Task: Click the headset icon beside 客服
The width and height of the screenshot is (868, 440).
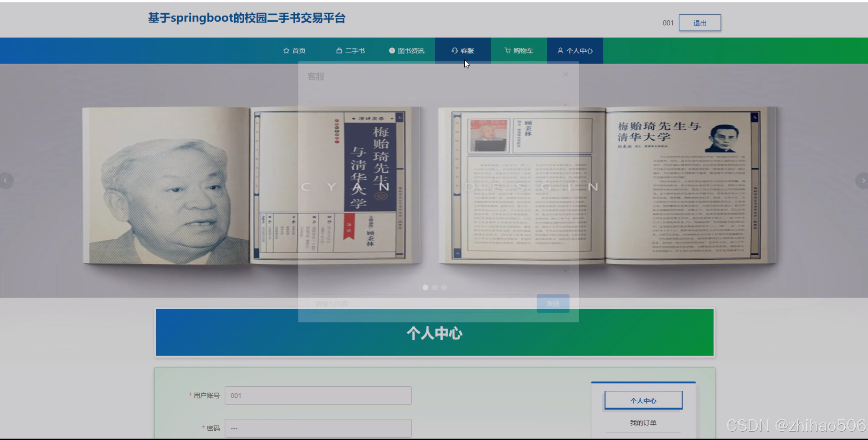Action: (454, 51)
